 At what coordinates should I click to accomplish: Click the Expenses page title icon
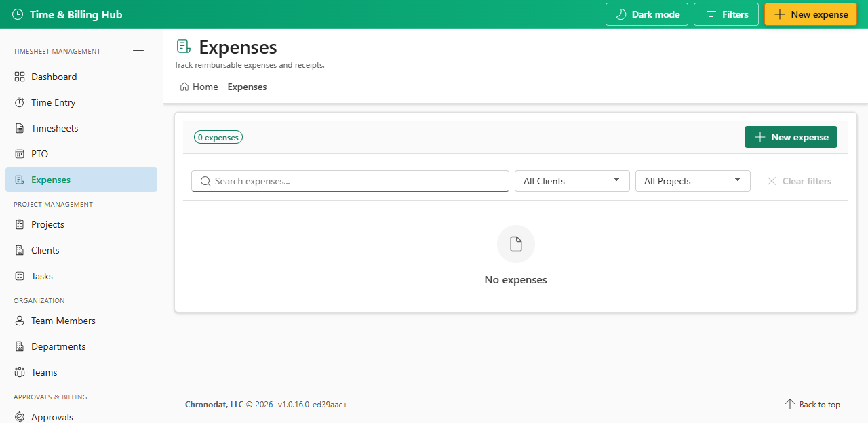183,46
